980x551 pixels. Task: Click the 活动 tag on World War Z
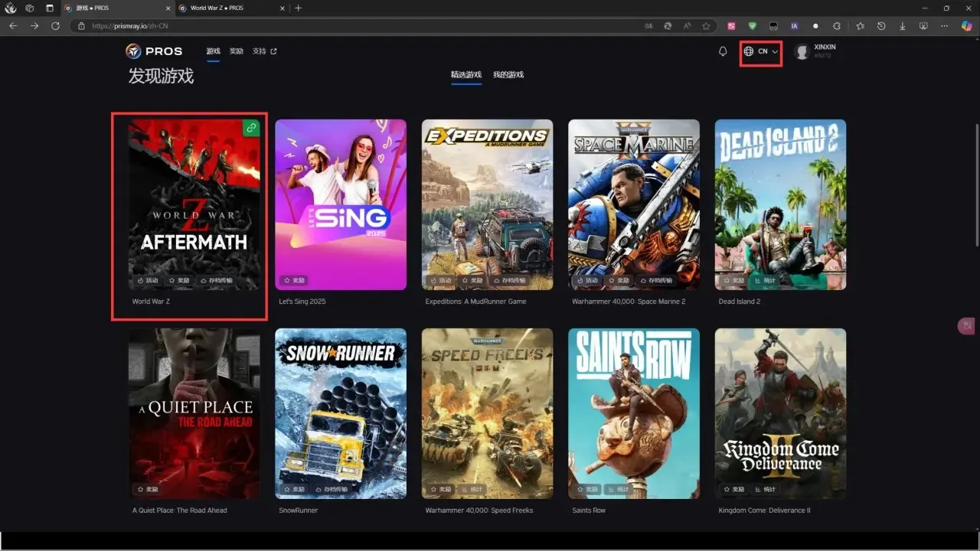tap(148, 281)
